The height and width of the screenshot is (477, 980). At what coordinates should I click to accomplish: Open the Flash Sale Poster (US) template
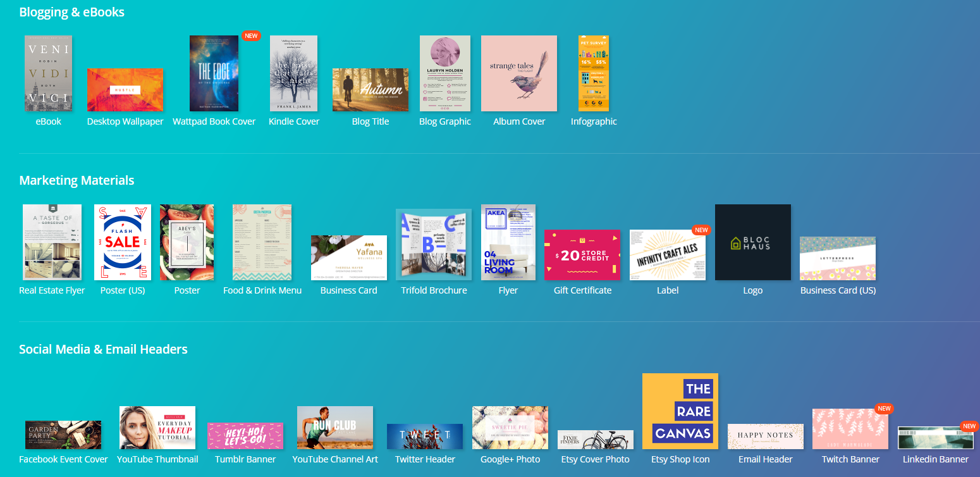tap(122, 242)
